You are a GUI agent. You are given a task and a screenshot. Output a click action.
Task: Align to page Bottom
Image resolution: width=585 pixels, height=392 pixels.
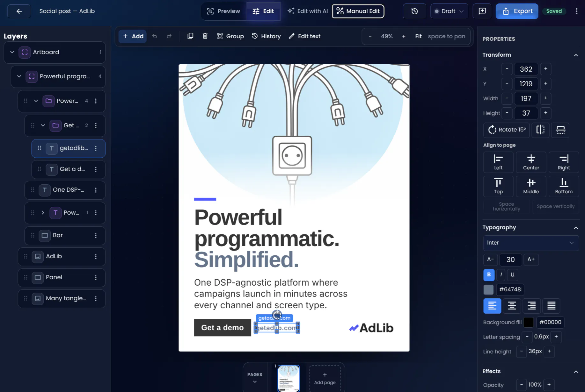coord(564,186)
